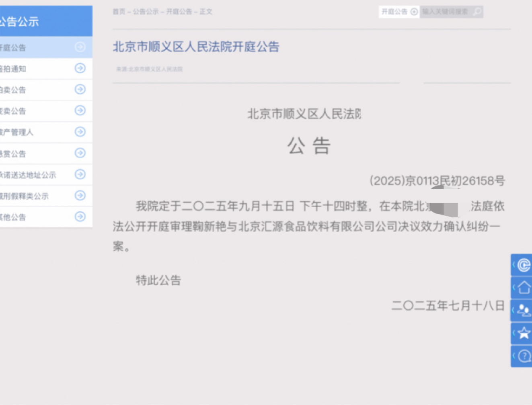Click the top floating circular logo icon
Image resolution: width=532 pixels, height=405 pixels.
point(522,265)
